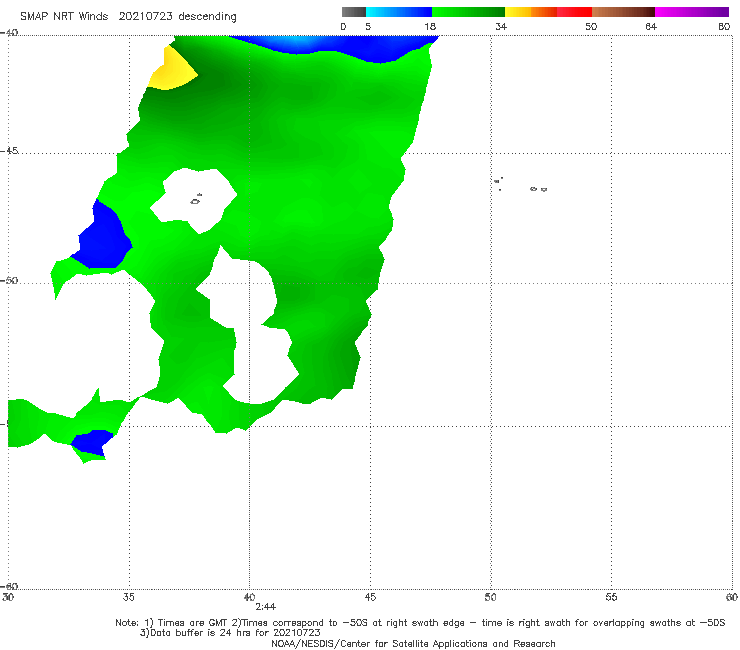Click the swath time label '2:44'
This screenshot has width=740, height=650.
tap(266, 607)
